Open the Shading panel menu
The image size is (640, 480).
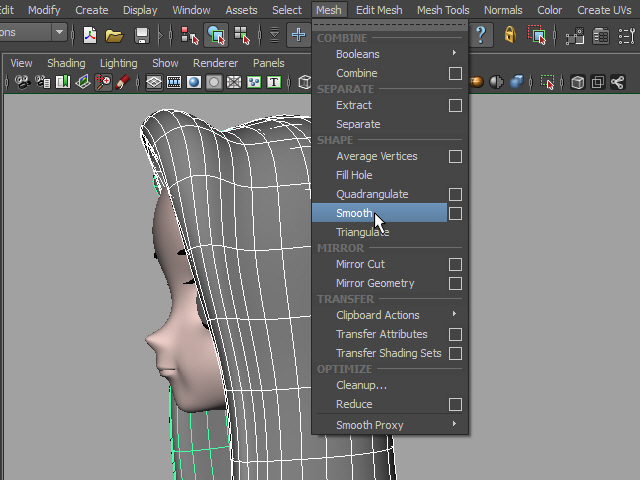click(66, 63)
